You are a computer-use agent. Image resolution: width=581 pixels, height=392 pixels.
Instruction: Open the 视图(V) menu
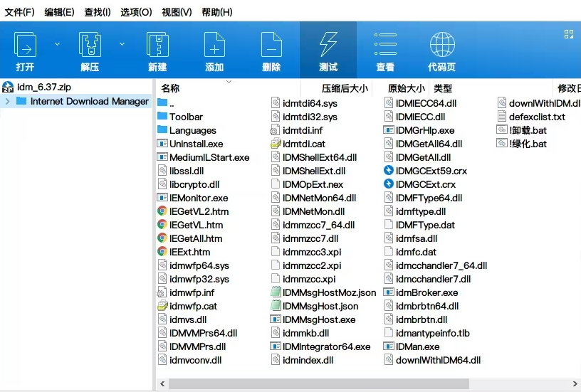(x=177, y=12)
